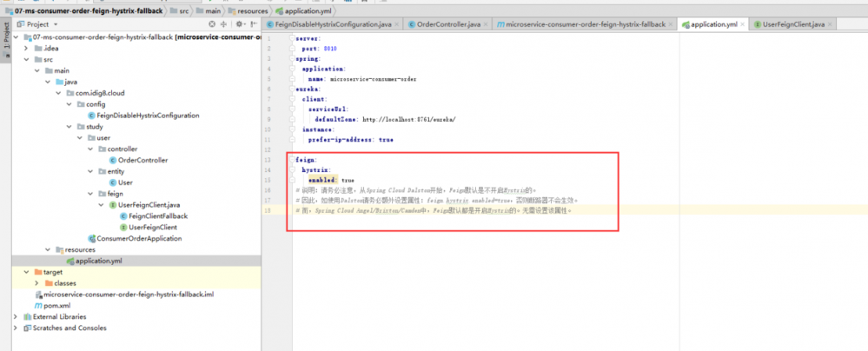Select FeignClientFallback class in tree

153,216
